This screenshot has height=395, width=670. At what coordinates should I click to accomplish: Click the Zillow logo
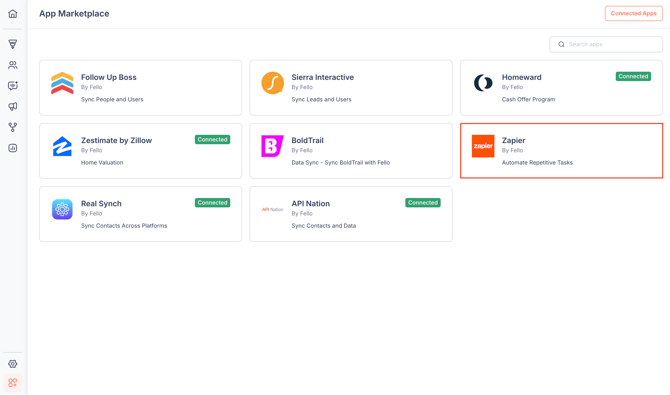pyautogui.click(x=62, y=146)
